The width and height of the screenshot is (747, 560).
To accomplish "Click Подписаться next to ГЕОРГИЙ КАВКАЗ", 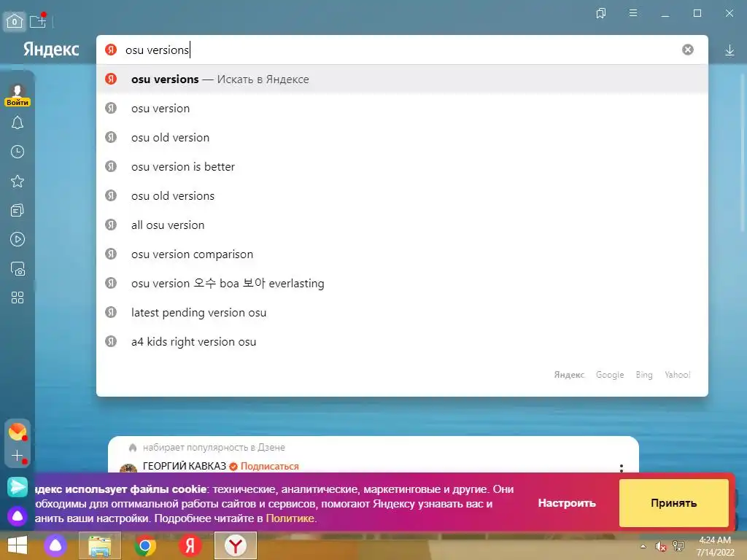I will [x=270, y=466].
